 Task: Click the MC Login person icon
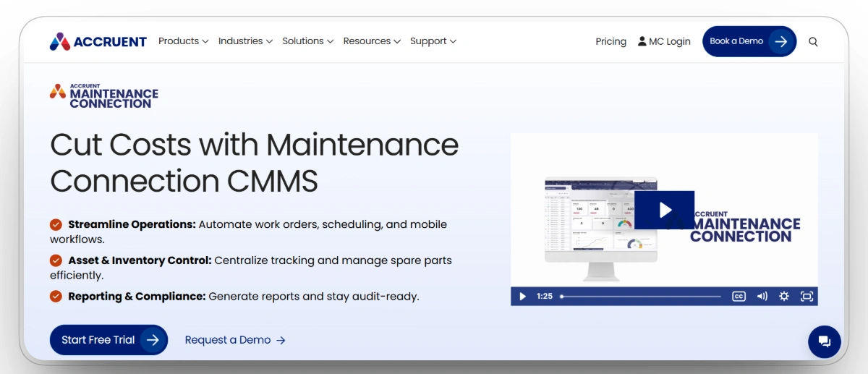point(642,41)
